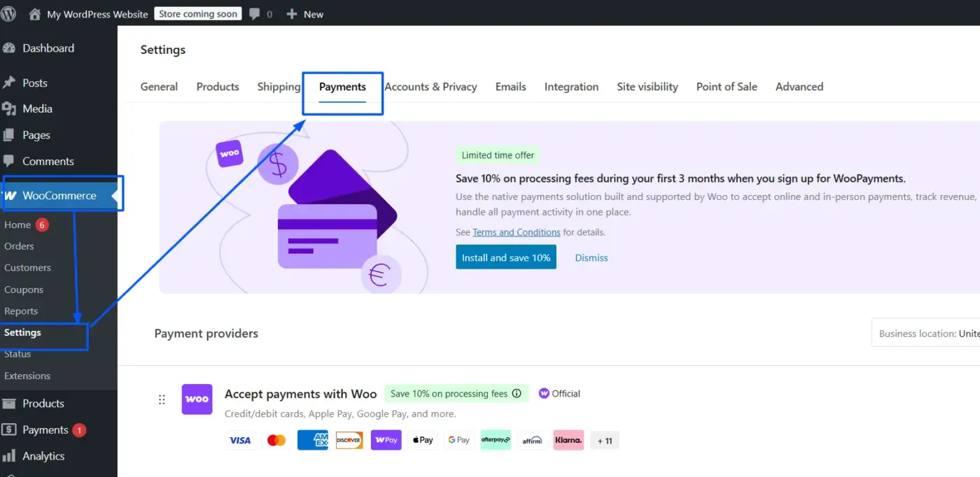This screenshot has width=980, height=477.
Task: Switch to the Shipping settings tab
Action: pyautogui.click(x=279, y=87)
